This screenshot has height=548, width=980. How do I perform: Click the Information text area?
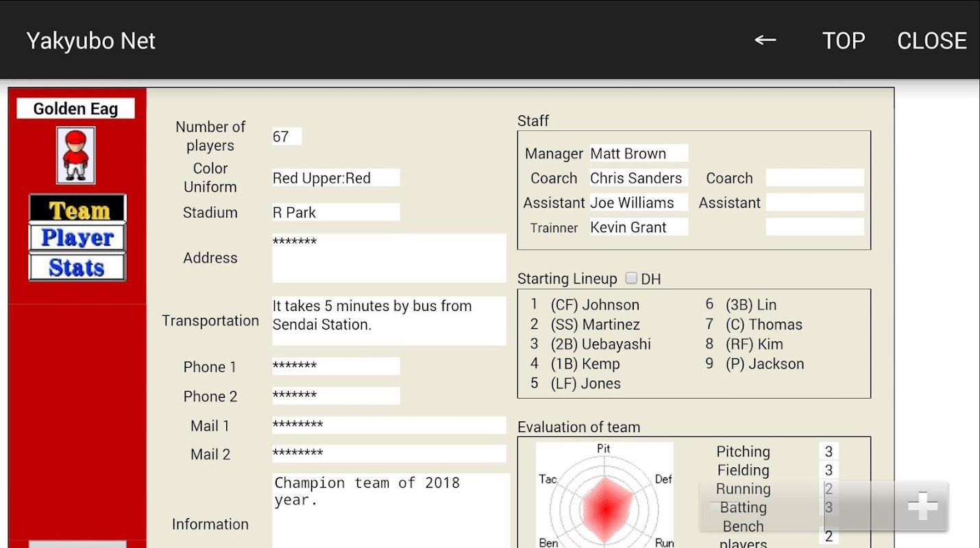pyautogui.click(x=391, y=510)
